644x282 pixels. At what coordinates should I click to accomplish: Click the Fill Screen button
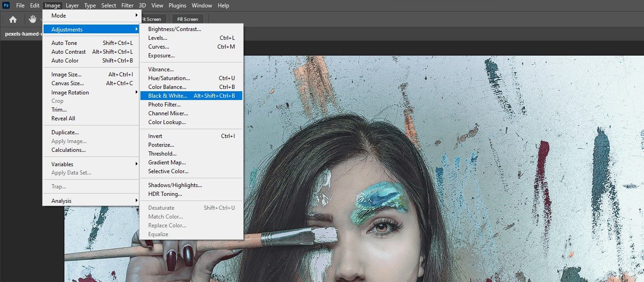tap(188, 19)
